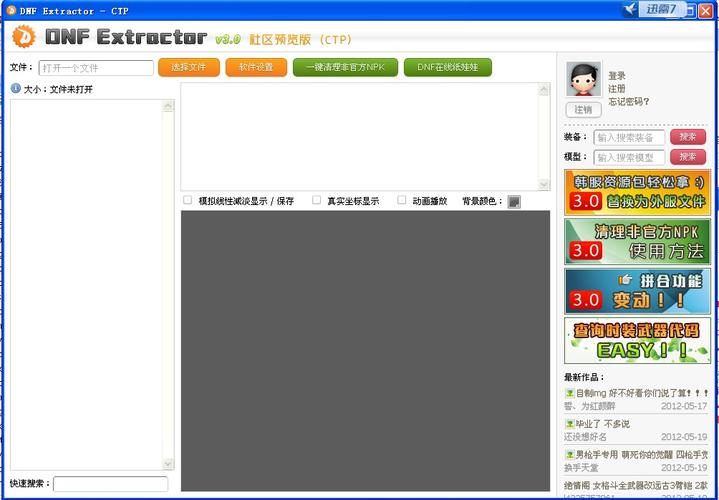The width and height of the screenshot is (719, 500).
Task: Click image icon before 毕业了 不多说
Action: (x=570, y=424)
